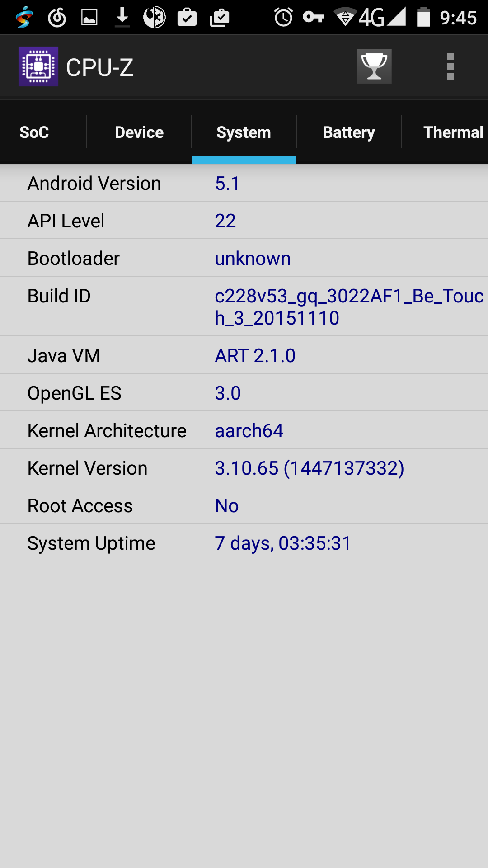Tap the 4G signal strength icon
The width and height of the screenshot is (488, 868).
(x=382, y=17)
